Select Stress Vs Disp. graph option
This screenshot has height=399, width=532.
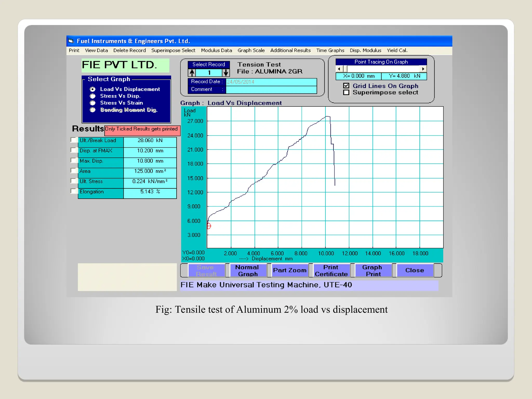pos(92,96)
